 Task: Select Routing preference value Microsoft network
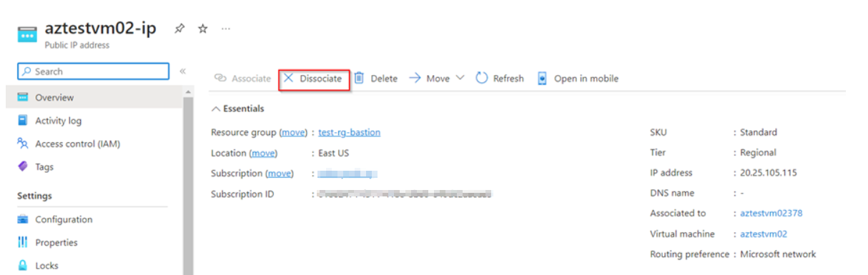778,254
